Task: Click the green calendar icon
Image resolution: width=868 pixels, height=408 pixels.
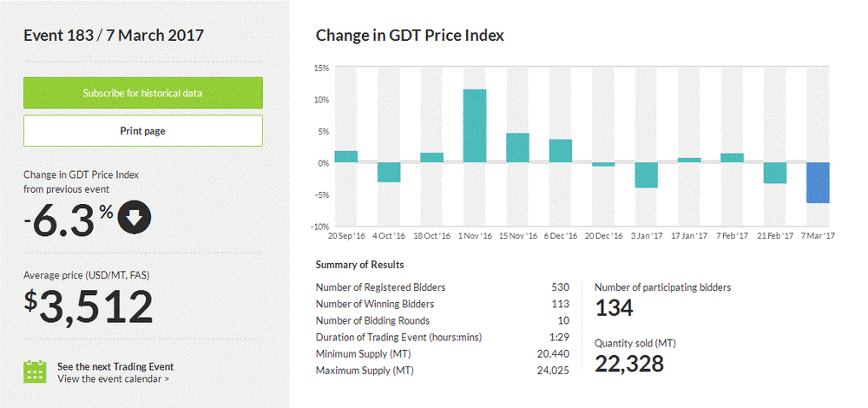Action: pyautogui.click(x=35, y=372)
